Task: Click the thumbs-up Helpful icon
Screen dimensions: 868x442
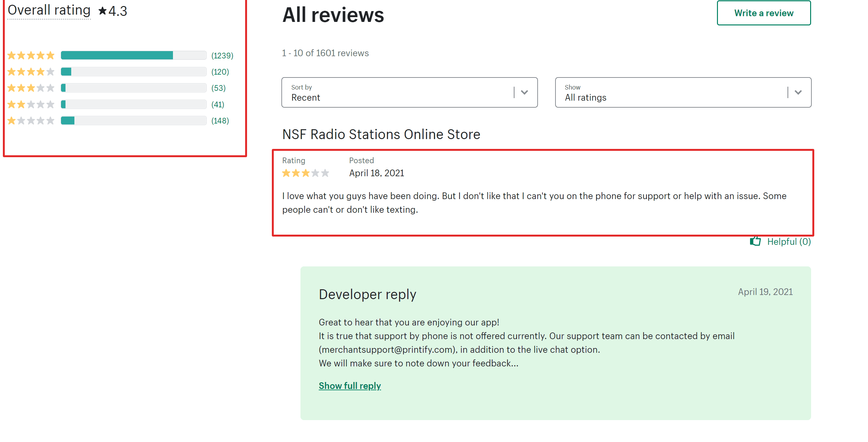Action: [755, 241]
